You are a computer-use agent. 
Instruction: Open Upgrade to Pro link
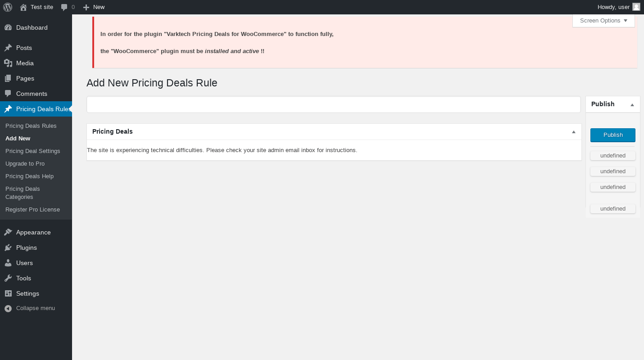(x=25, y=163)
